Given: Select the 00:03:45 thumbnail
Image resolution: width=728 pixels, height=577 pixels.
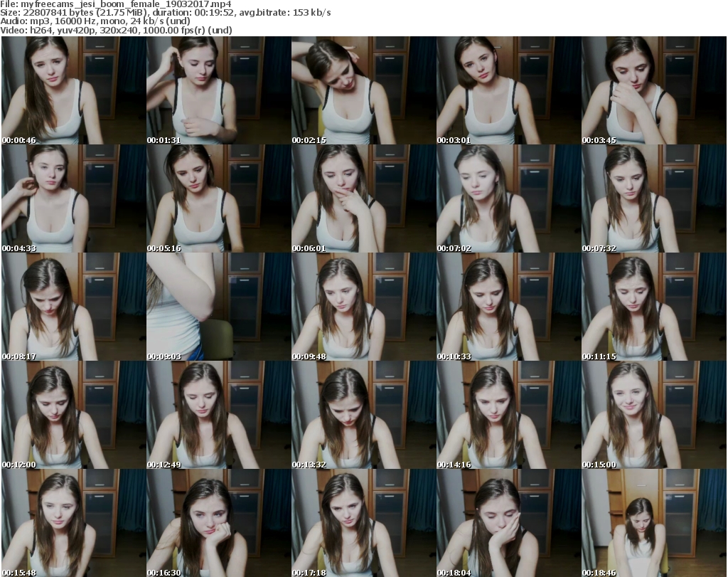Looking at the screenshot, I should click(x=653, y=90).
